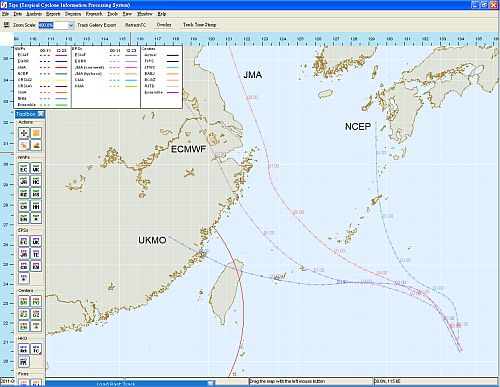Click the RefreshTC button

[135, 25]
